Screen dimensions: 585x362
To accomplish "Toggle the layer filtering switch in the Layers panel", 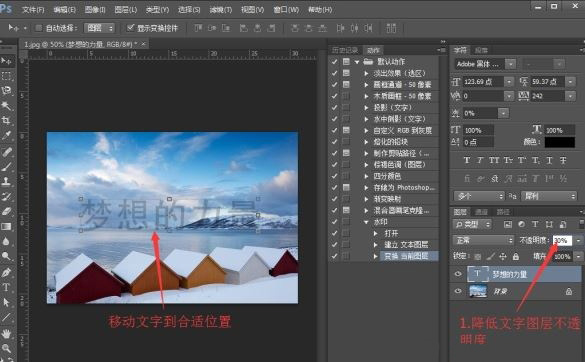I will click(581, 224).
